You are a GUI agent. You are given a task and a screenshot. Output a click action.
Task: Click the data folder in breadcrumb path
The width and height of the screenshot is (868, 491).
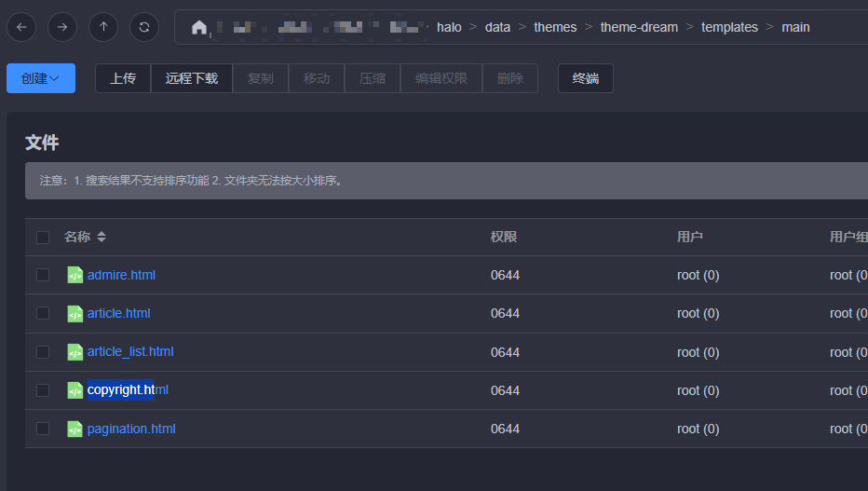(497, 27)
